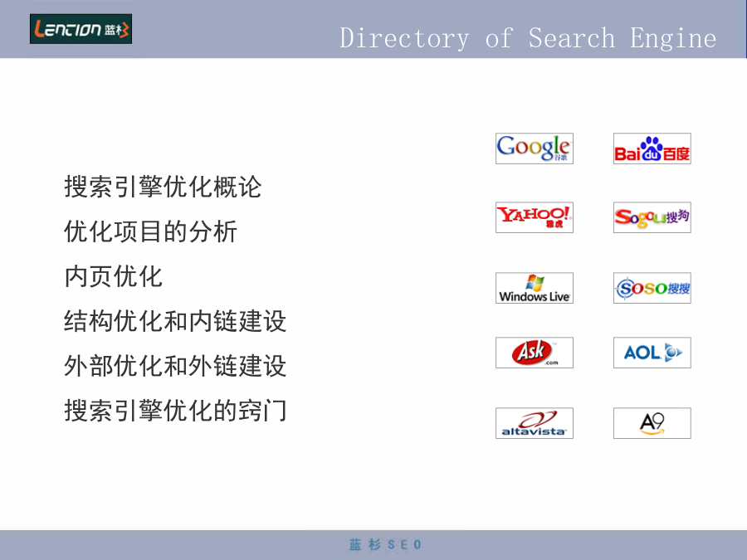
Task: Click the A9 logo
Action: click(x=652, y=423)
